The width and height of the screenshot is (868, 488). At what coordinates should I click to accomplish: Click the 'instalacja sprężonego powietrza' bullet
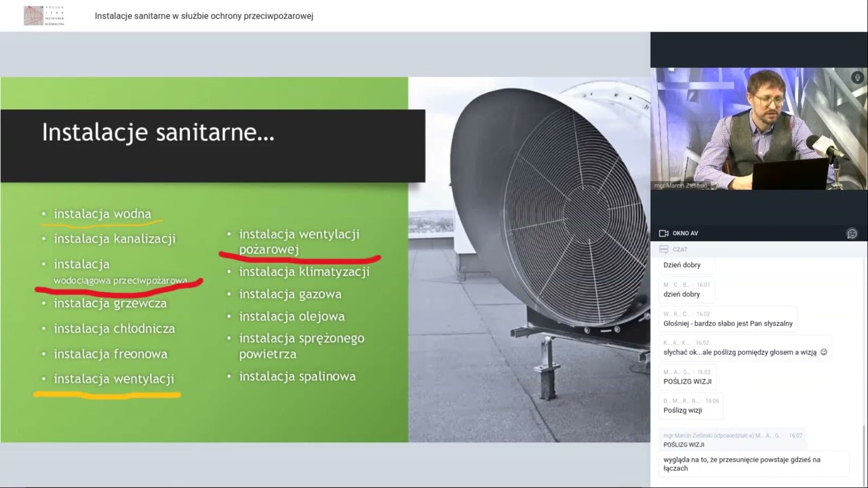302,346
